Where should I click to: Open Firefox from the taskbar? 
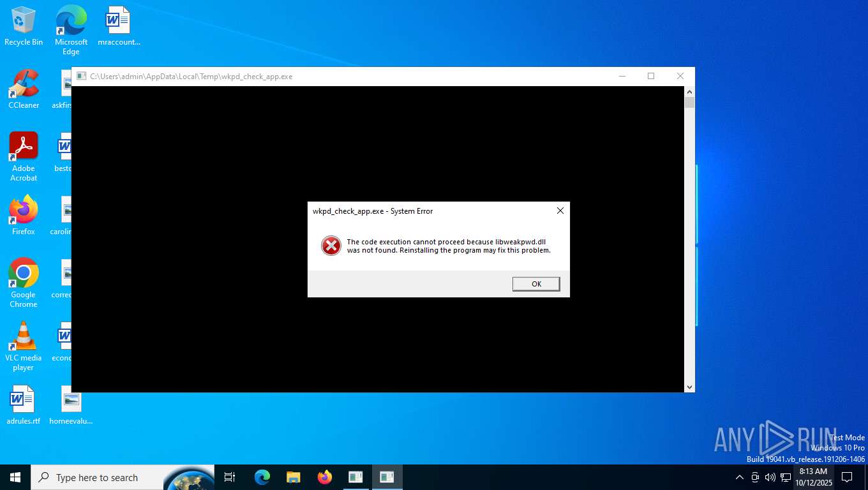coord(324,477)
